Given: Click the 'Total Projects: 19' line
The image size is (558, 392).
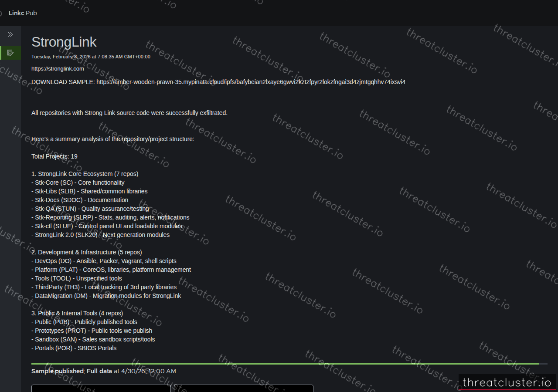Looking at the screenshot, I should tap(54, 156).
